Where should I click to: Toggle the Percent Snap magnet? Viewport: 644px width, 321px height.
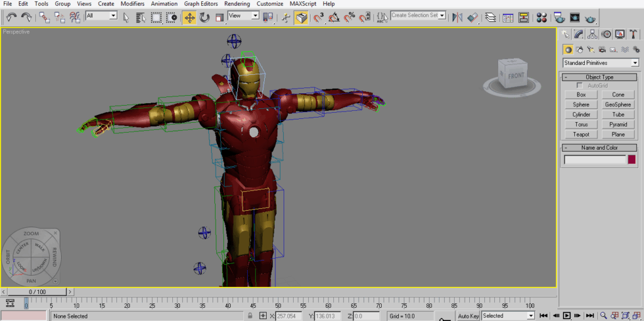(x=349, y=17)
